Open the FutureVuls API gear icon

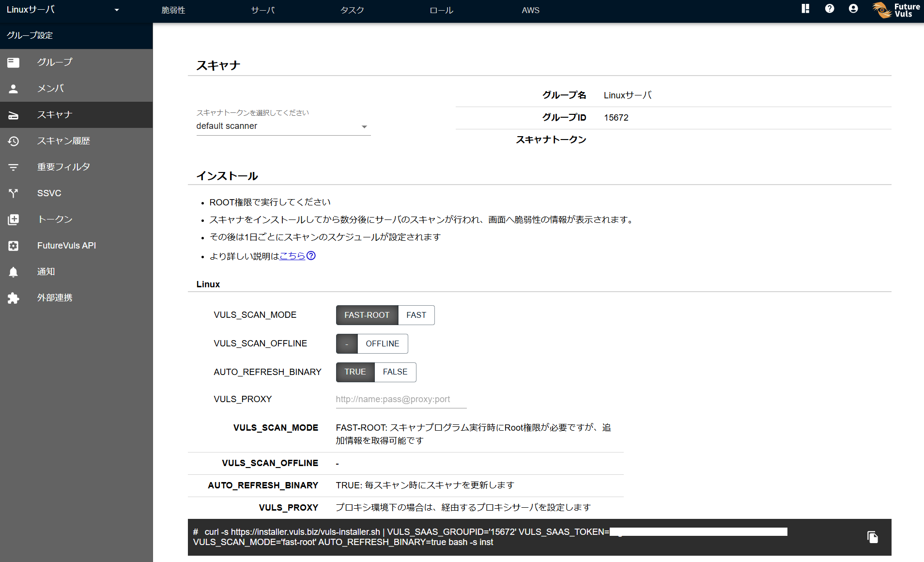coord(13,246)
